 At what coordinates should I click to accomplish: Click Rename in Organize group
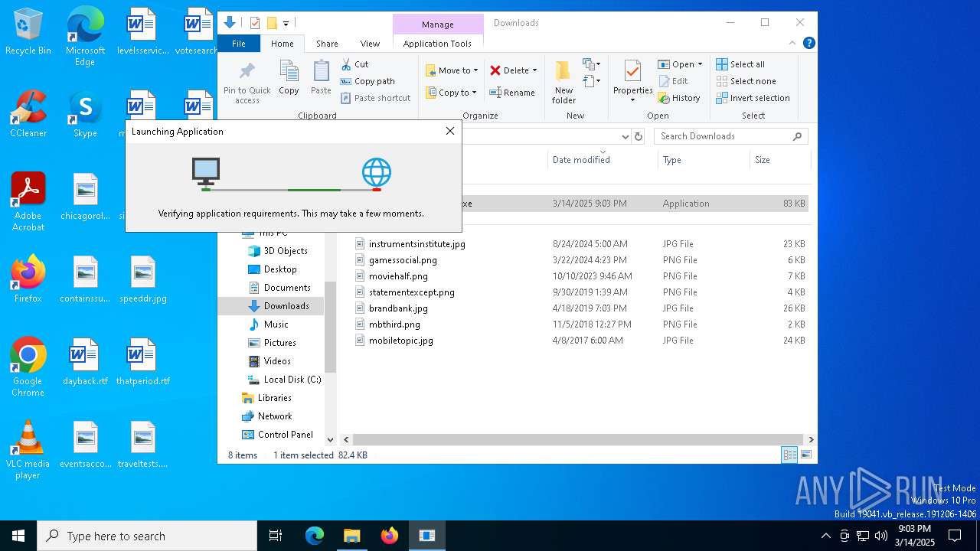pos(512,93)
